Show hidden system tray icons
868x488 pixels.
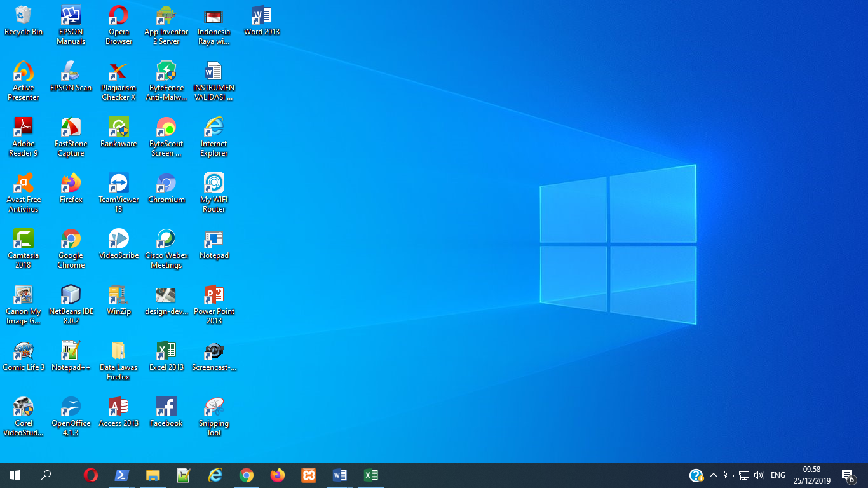click(714, 475)
